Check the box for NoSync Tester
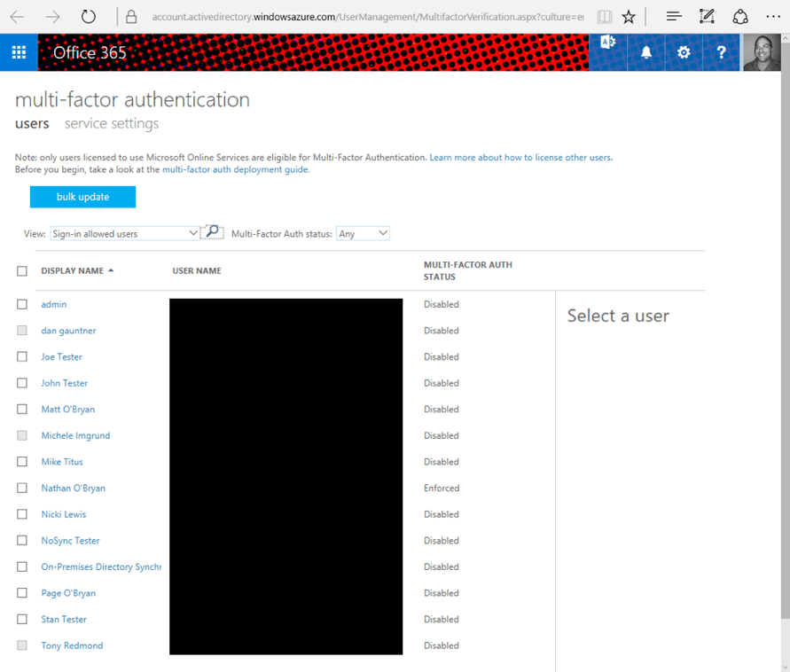790x672 pixels. [x=21, y=540]
